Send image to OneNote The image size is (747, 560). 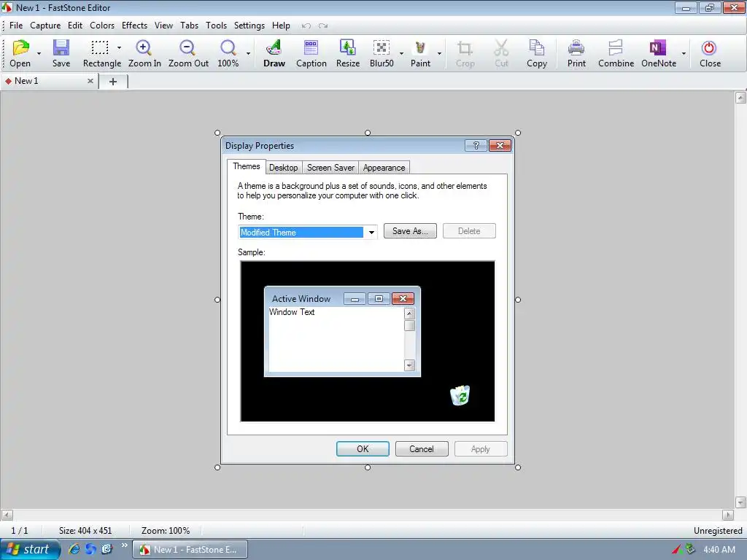pos(659,53)
